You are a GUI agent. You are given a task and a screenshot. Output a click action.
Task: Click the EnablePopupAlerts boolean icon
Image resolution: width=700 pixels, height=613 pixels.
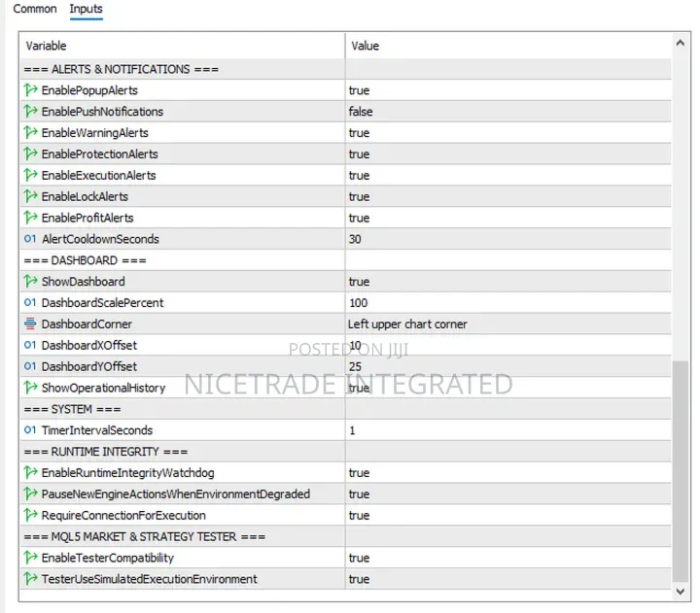[30, 90]
